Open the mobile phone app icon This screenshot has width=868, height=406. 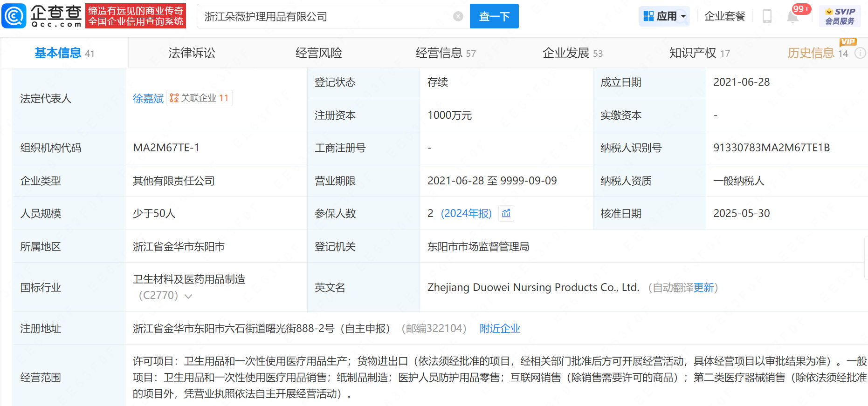767,16
